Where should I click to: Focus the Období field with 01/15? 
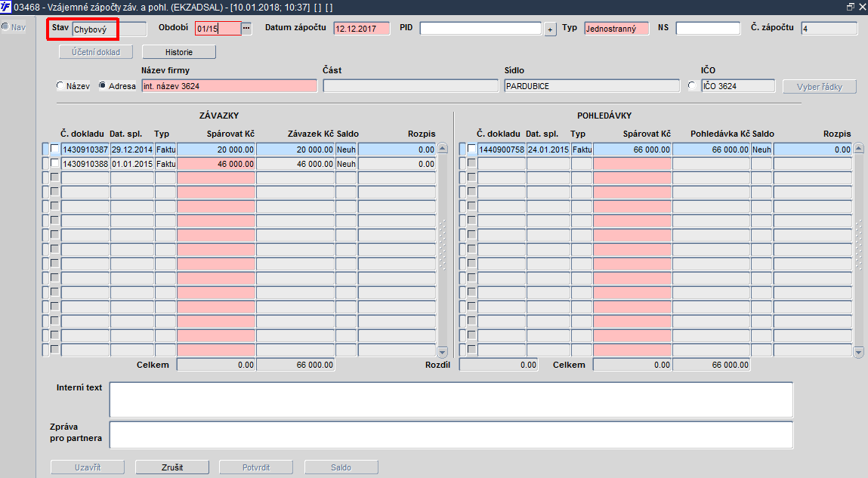point(218,28)
